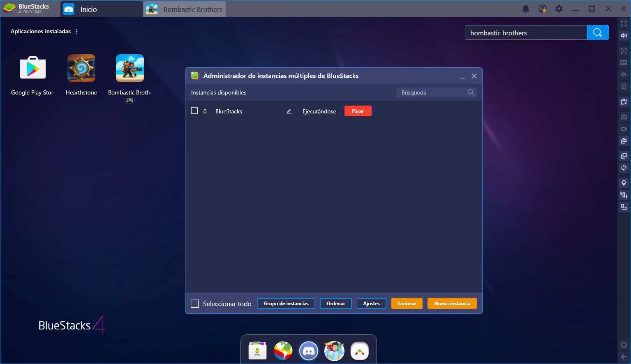
Task: Open BlueStacks settings gear
Action: [x=559, y=9]
